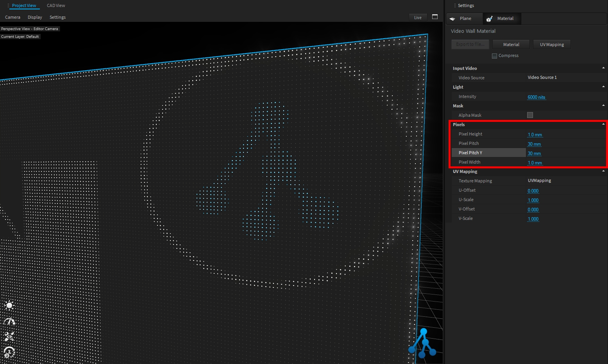Screen dimensions: 608x364
Task: Collapse the Input Video section
Action: (603, 68)
